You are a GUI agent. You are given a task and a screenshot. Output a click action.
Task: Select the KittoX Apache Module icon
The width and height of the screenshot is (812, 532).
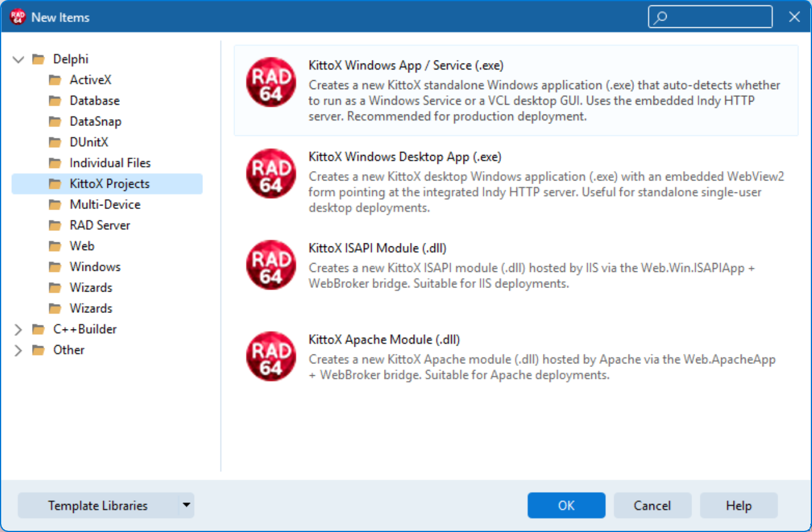click(271, 356)
